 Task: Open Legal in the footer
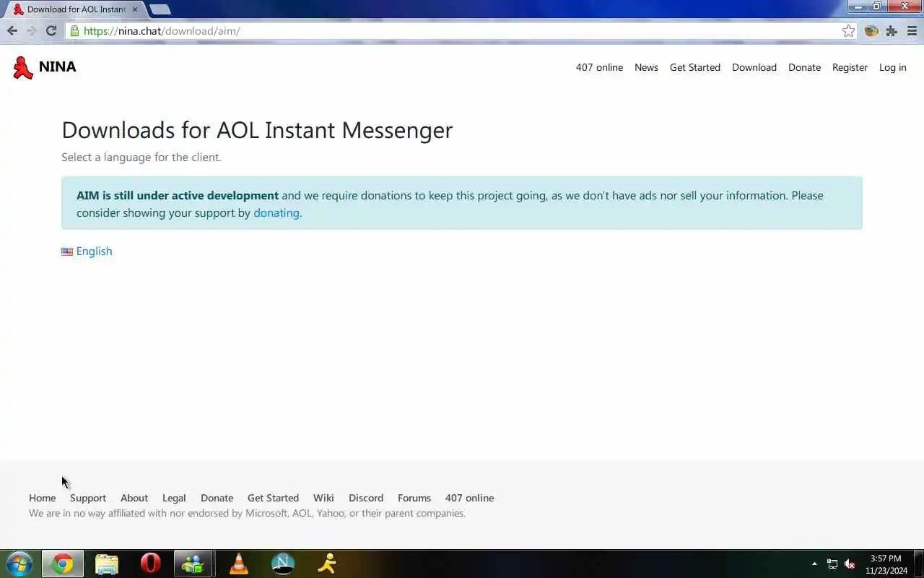pyautogui.click(x=174, y=498)
